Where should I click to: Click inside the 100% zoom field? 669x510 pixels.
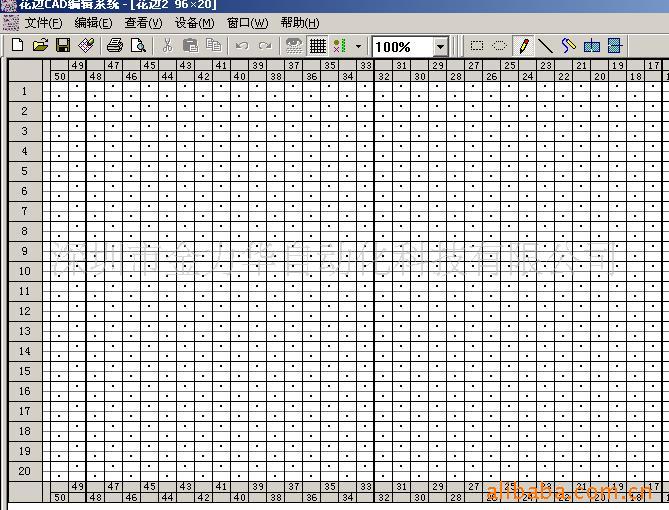coord(403,47)
